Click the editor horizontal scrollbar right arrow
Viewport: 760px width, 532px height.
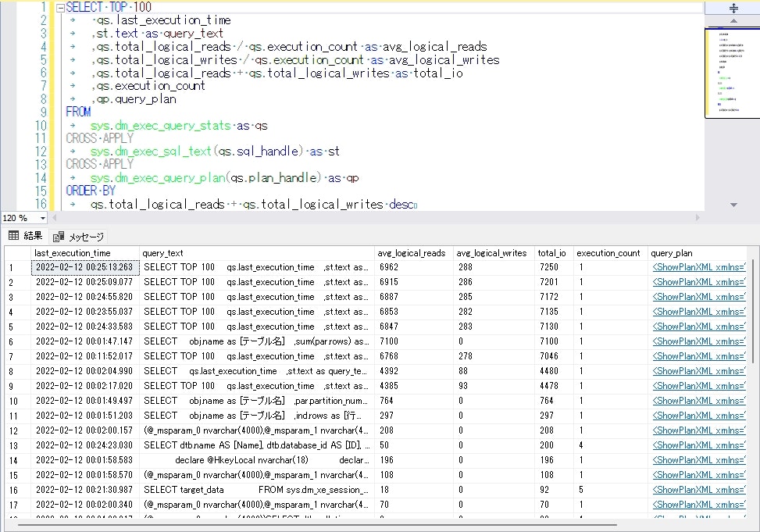698,218
